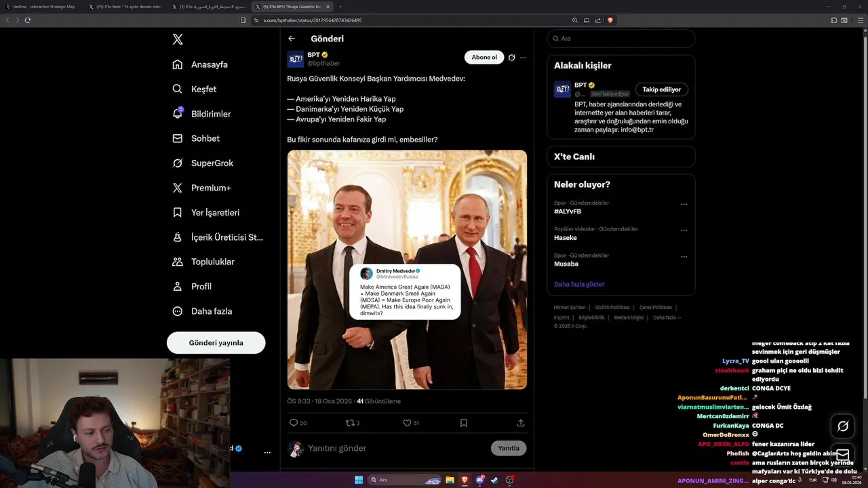Screen dimensions: 868x488
Task: Open Gizlilik Politikası footer link
Action: [x=612, y=308]
